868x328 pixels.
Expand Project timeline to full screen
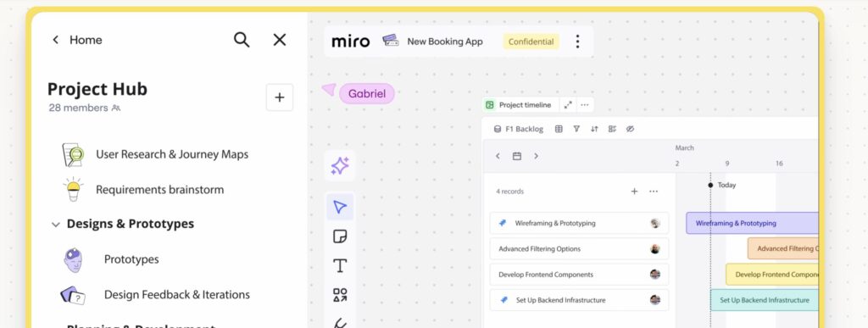click(568, 105)
